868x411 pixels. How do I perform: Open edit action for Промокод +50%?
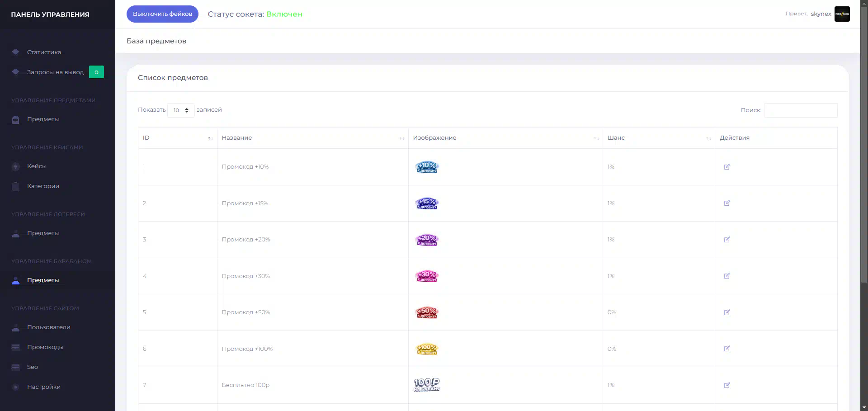727,312
